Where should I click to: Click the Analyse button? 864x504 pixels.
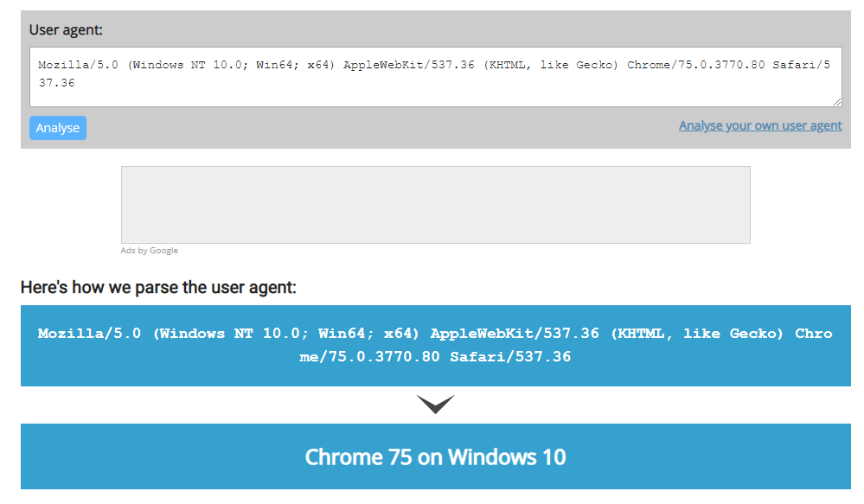pos(58,128)
